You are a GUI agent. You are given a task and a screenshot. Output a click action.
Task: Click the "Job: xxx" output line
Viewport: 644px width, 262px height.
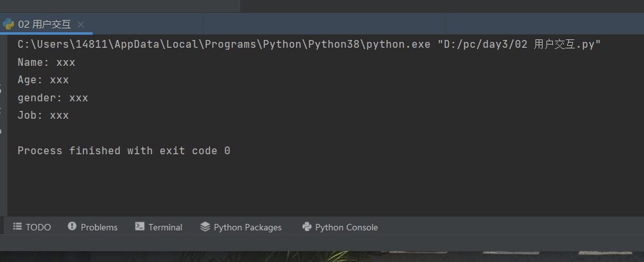pos(43,116)
